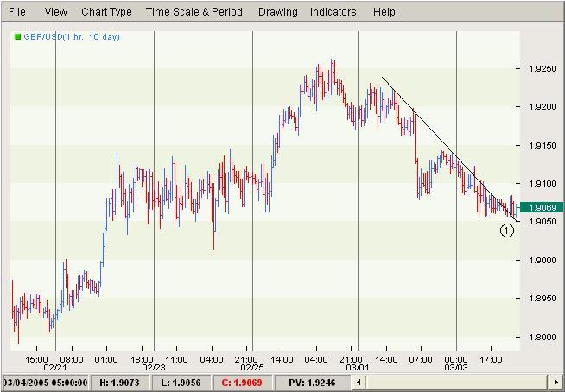Click the 1.8950 price axis label
This screenshot has width=565, height=392.
(543, 299)
